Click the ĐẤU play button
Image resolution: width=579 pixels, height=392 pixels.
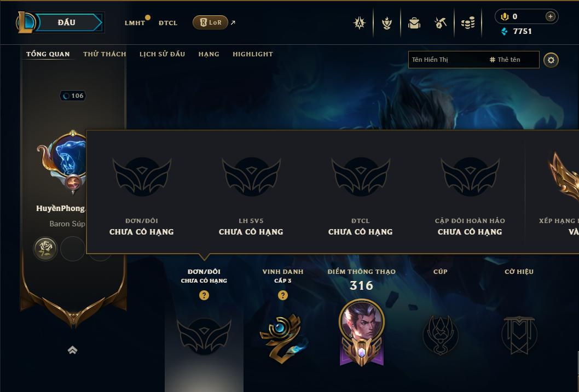(66, 22)
